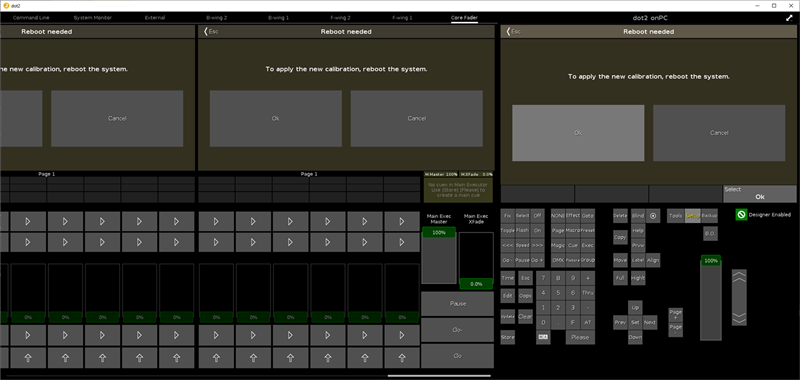The width and height of the screenshot is (800, 380).
Task: Toggle the Blind key
Action: [638, 216]
